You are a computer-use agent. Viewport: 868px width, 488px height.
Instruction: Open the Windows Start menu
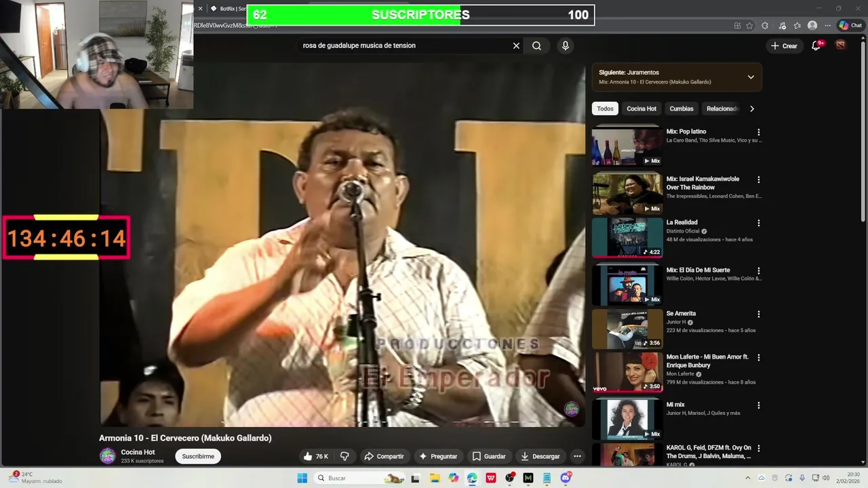click(302, 478)
